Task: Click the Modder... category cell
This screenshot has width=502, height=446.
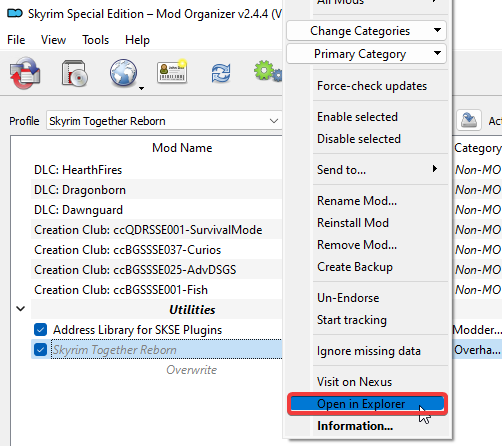Action: (477, 330)
